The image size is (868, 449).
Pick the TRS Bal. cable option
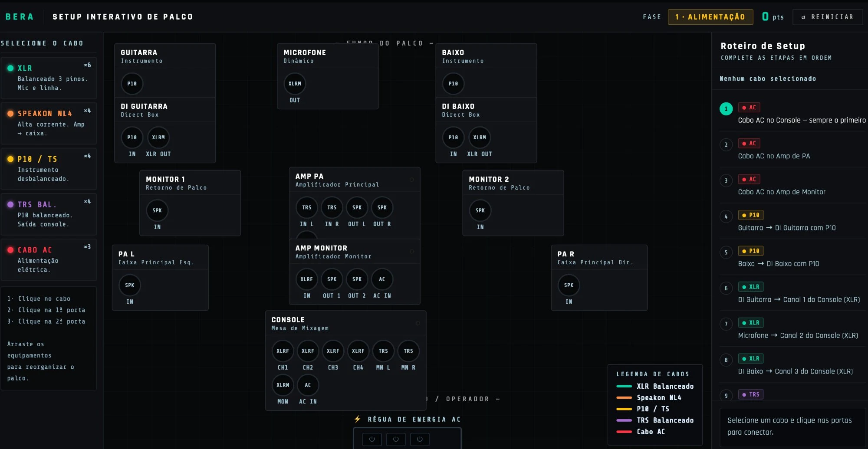(x=49, y=214)
